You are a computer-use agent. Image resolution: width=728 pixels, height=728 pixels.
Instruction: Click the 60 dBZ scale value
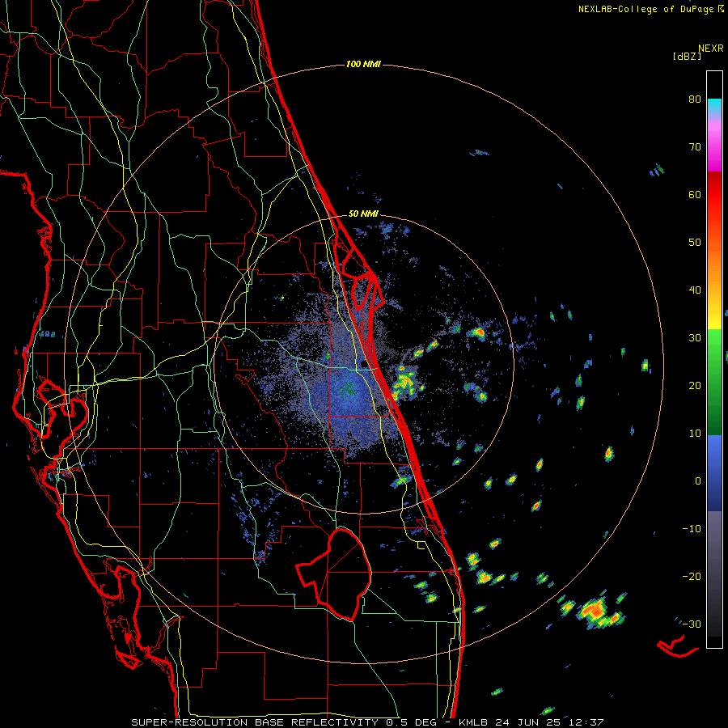tap(695, 194)
